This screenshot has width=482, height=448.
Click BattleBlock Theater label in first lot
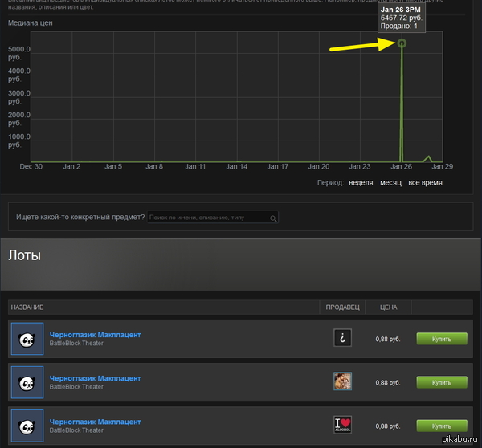76,343
